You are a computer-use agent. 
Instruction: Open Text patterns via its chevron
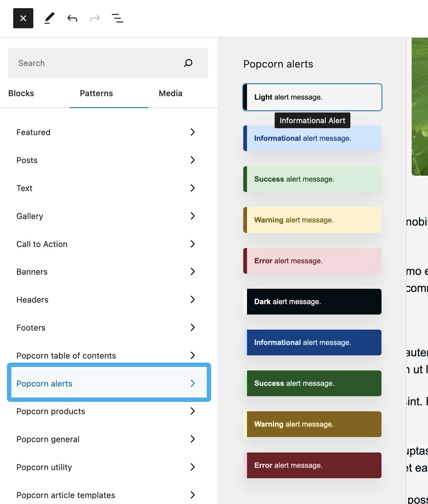(193, 188)
